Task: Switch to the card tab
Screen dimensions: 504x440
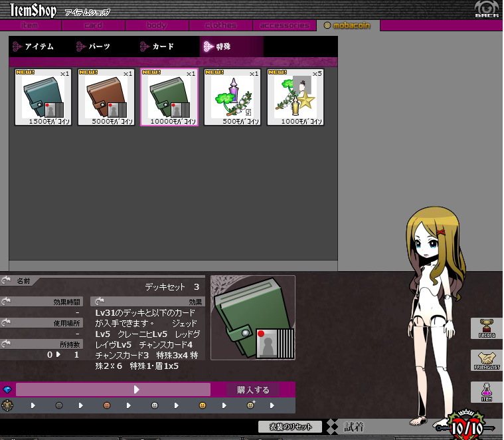Action: pos(93,25)
